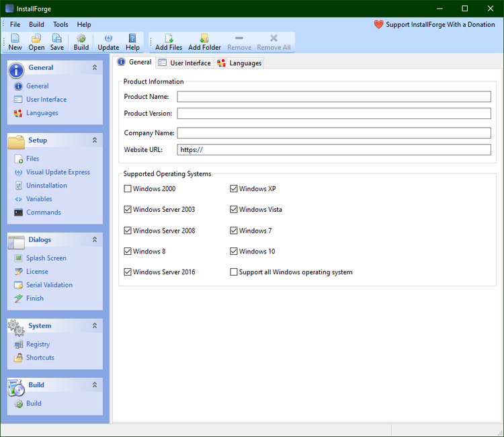Click the Company Name input field
This screenshot has height=437, width=504.
pyautogui.click(x=334, y=133)
